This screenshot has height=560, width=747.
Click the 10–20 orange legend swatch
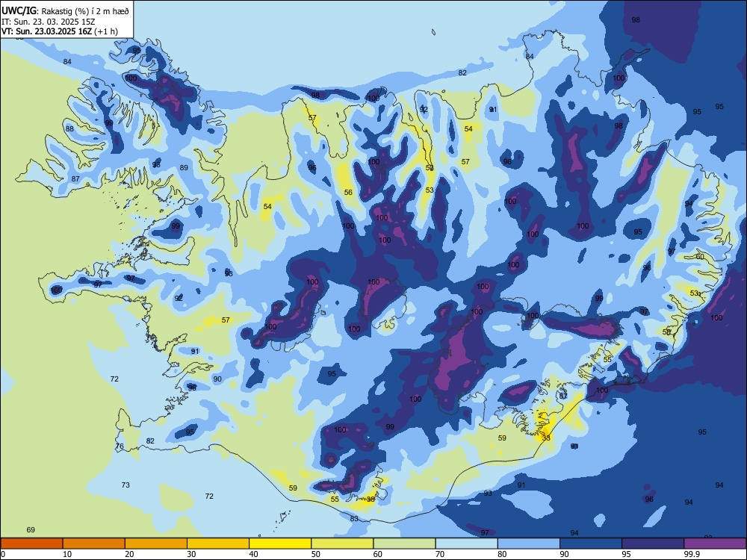click(x=94, y=544)
